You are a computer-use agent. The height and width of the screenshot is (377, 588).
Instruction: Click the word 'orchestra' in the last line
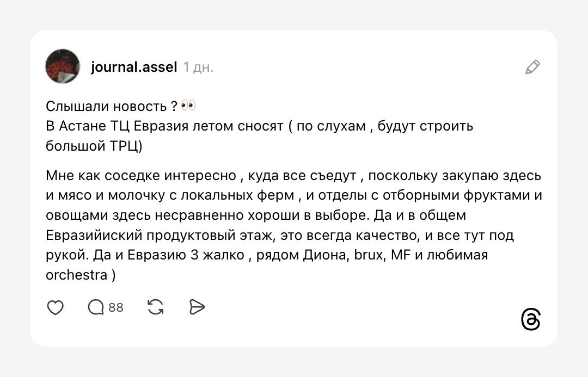click(76, 275)
